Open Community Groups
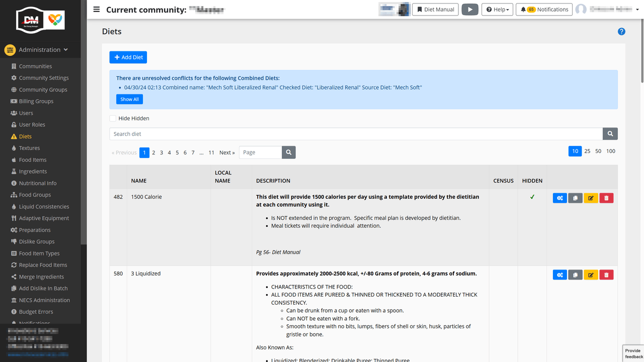 43,89
